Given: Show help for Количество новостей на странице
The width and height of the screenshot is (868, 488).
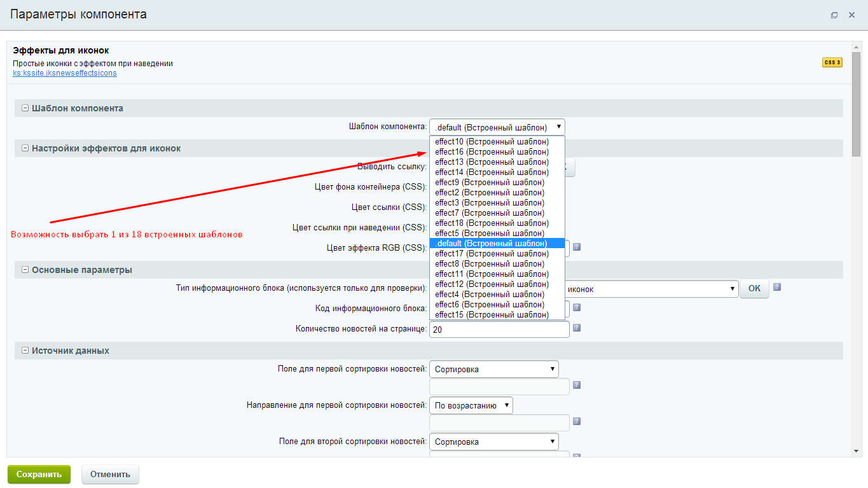Looking at the screenshot, I should coord(577,328).
